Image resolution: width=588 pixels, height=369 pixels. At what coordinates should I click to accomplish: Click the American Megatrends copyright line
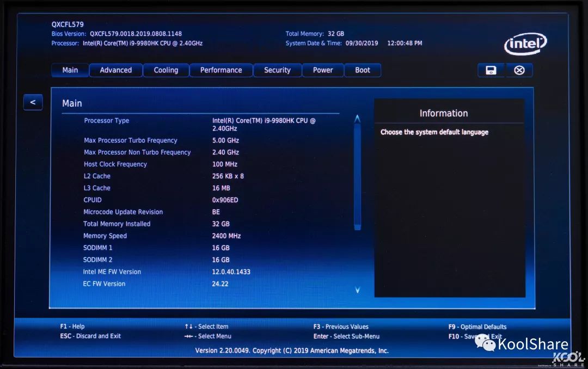point(292,350)
